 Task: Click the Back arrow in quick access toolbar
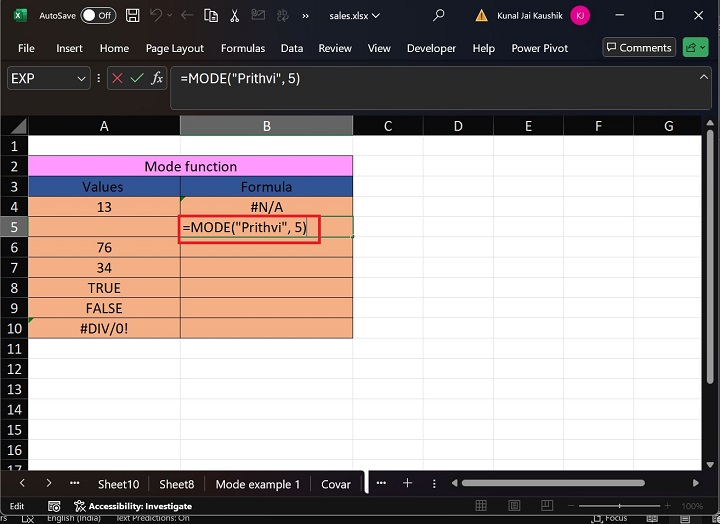point(187,16)
